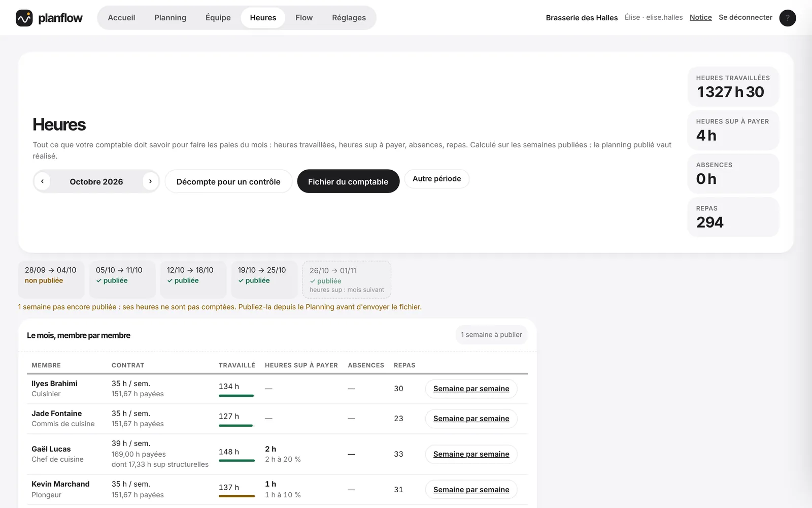
Task: Select week 28/09 → 04/10 non publiée
Action: (x=51, y=279)
